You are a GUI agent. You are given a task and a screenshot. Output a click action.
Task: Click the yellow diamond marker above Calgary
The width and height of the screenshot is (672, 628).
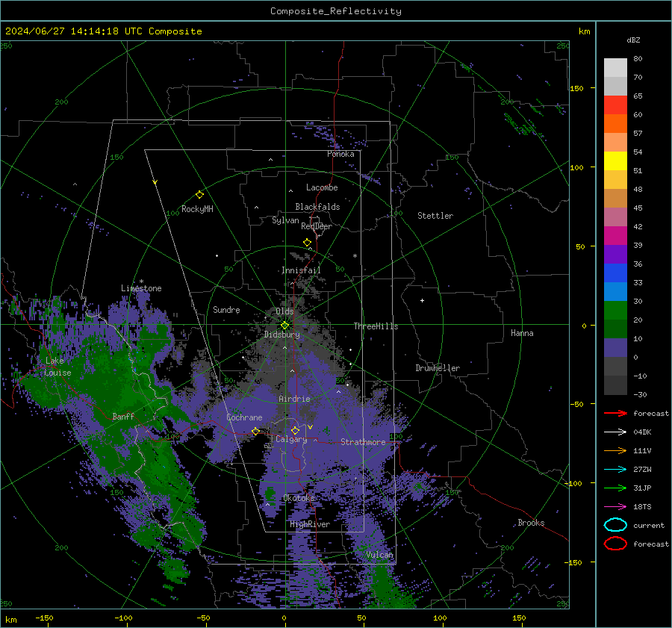295,430
